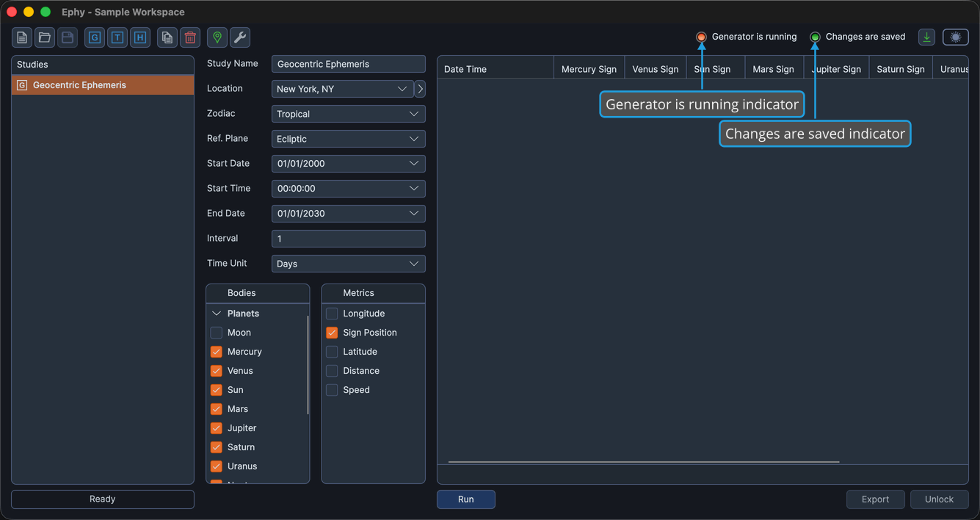The image size is (980, 520).
Task: Enable the Moon checkbox
Action: [x=217, y=333]
